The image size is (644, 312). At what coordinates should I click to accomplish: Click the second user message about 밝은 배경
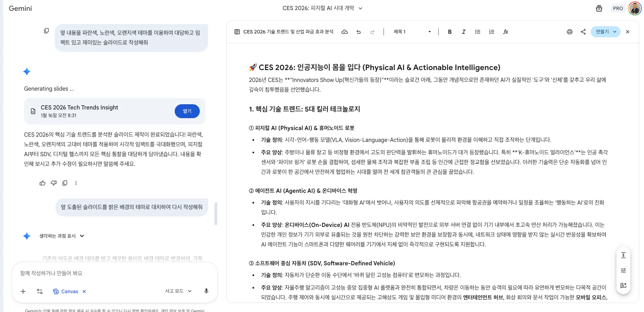[132, 207]
